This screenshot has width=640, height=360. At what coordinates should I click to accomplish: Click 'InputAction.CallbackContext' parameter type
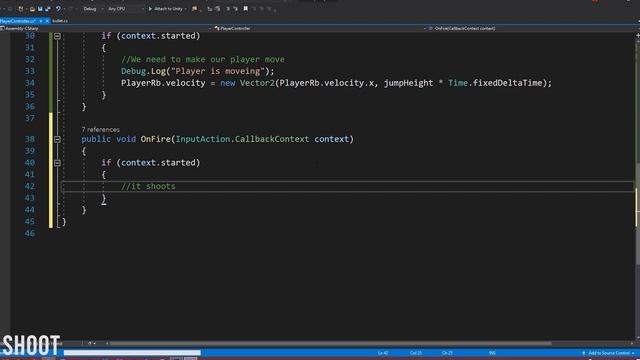242,139
